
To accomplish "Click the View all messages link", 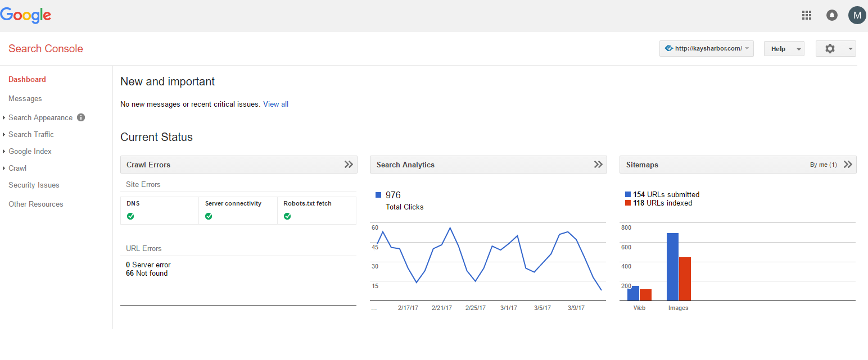I will tap(275, 104).
